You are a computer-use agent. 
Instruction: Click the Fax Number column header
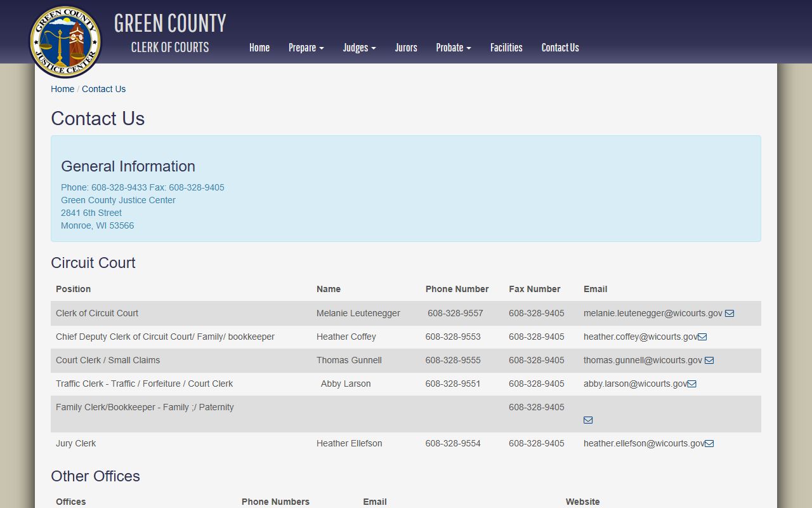(x=535, y=289)
